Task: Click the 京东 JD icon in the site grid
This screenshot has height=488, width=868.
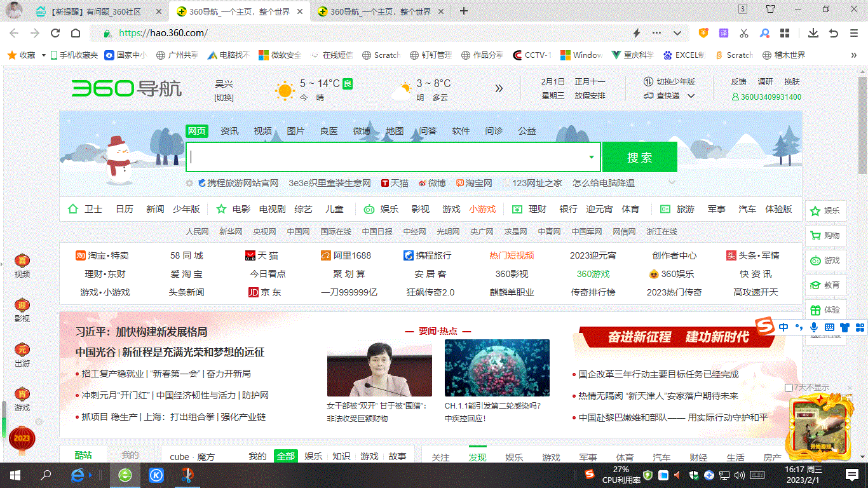Action: pos(252,292)
